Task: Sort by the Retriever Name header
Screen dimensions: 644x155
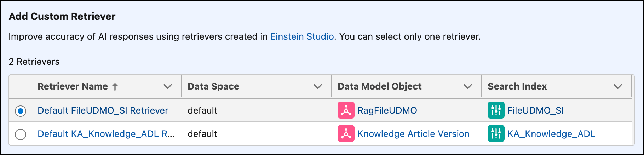Action: pos(73,87)
